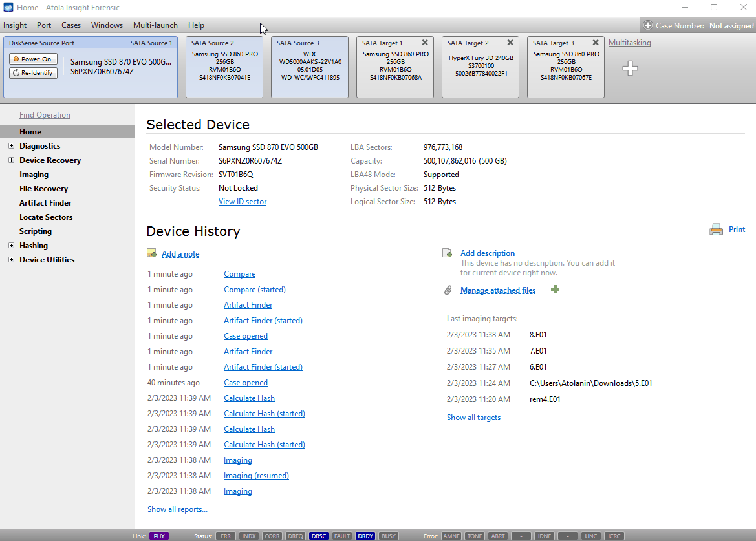Click the Re-Identify button
The height and width of the screenshot is (541, 756).
point(33,73)
